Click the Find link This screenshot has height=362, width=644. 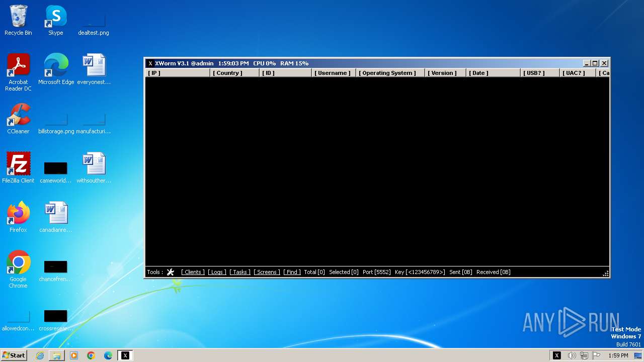coord(292,272)
